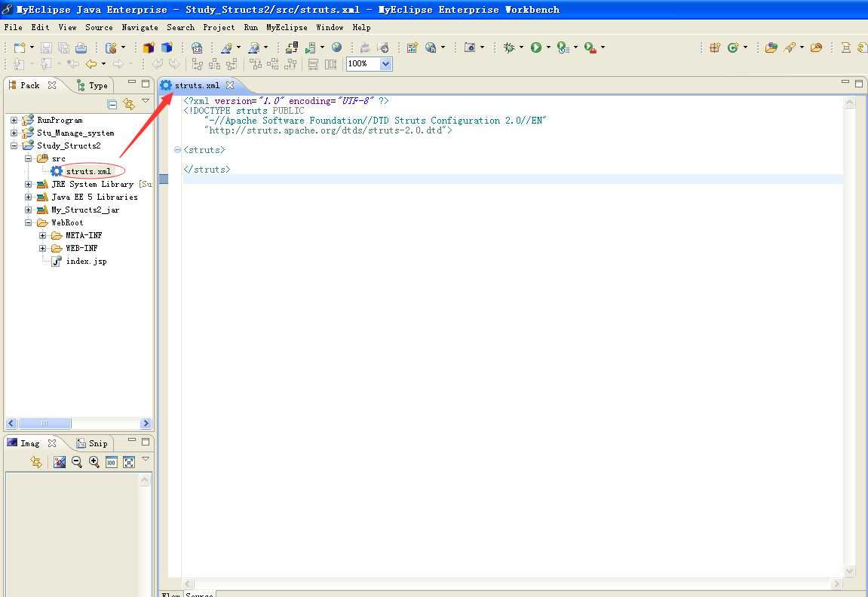Click Zoom In magnifier in Image view

click(x=94, y=461)
